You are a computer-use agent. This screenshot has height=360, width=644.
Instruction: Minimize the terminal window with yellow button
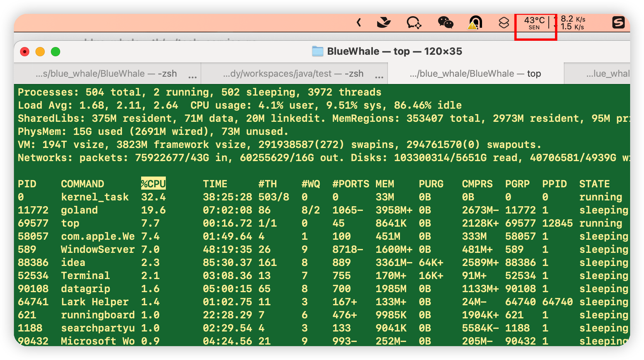40,52
